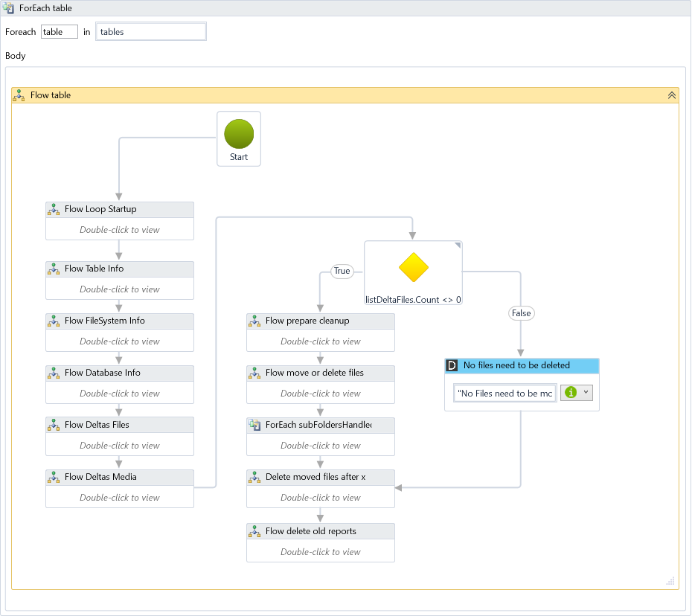
Task: Select the True branch label
Action: [x=342, y=271]
